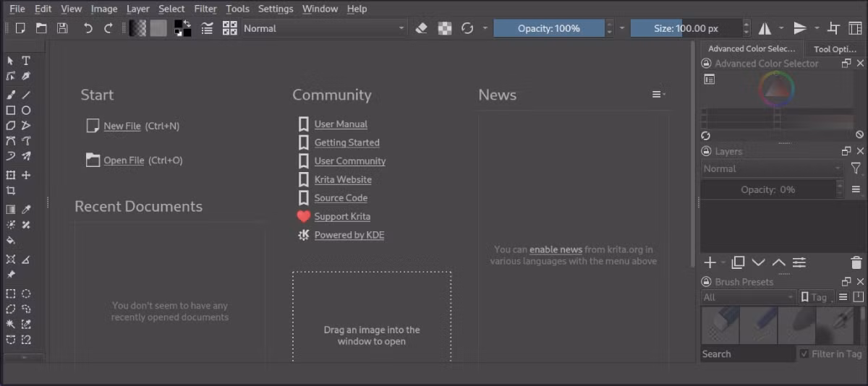
Task: Lock the Advanced Color Selector docker
Action: coord(706,64)
